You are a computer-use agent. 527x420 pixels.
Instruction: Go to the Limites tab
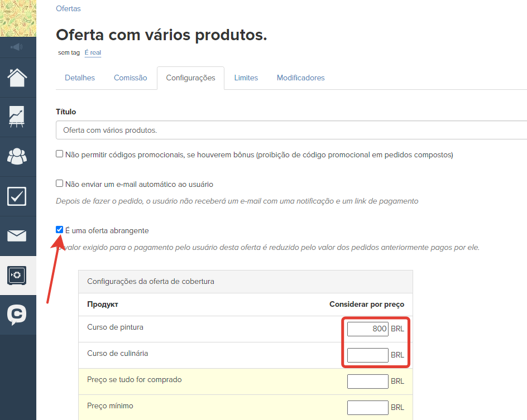pos(246,78)
